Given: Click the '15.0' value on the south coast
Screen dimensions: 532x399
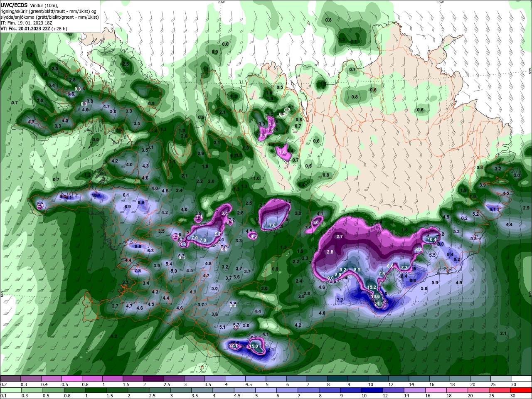Looking at the screenshot, I should coord(254,346).
